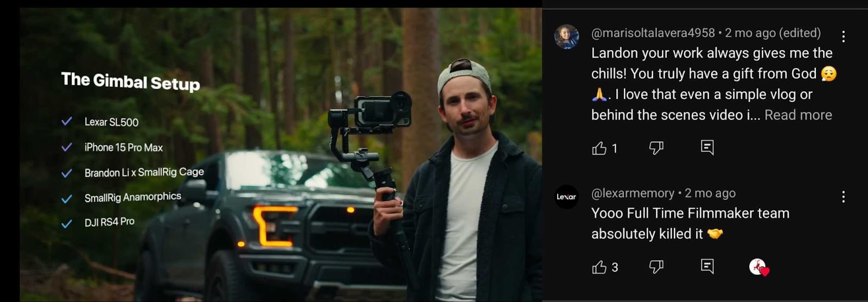Open @lexarmemory channel via username
868x302 pixels.
pos(633,193)
